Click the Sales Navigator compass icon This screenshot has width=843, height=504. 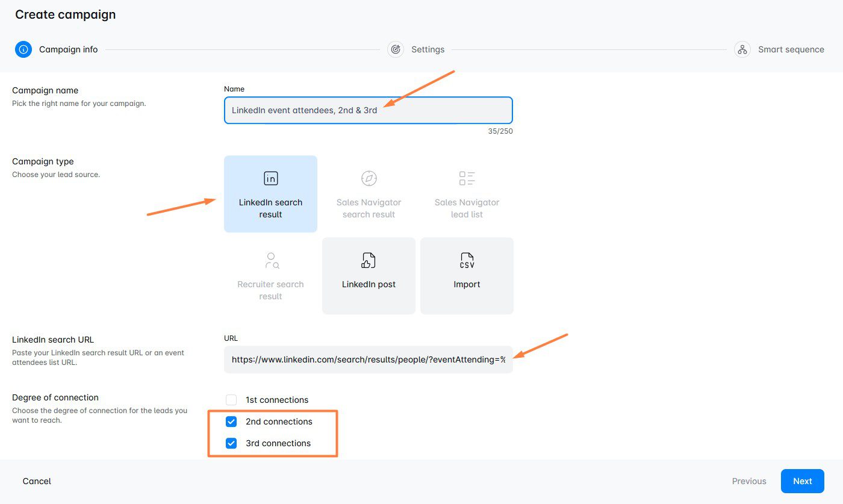point(369,178)
